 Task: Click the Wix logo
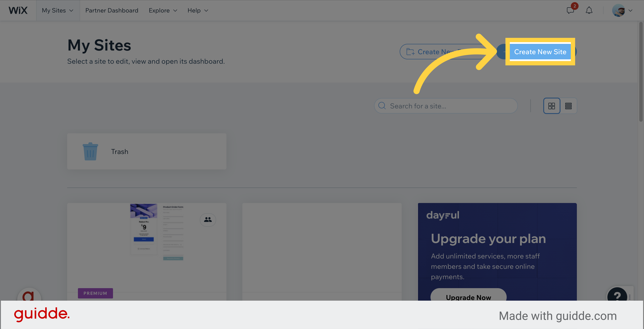(x=18, y=11)
